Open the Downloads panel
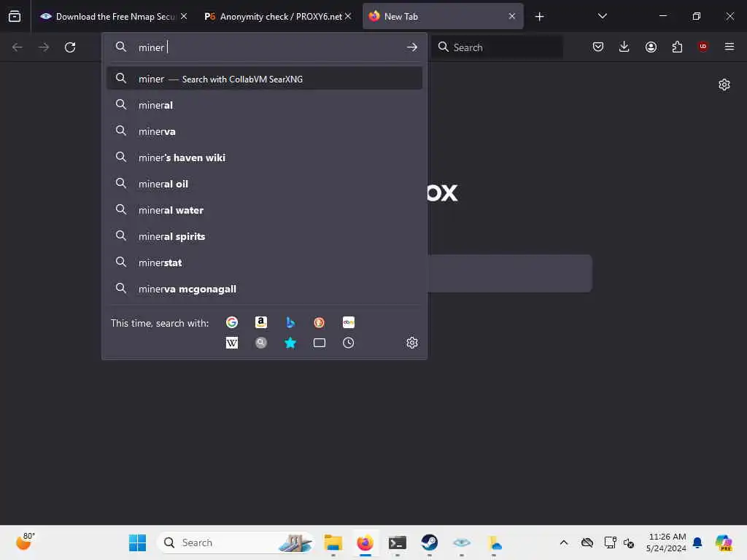The image size is (747, 560). coord(624,47)
